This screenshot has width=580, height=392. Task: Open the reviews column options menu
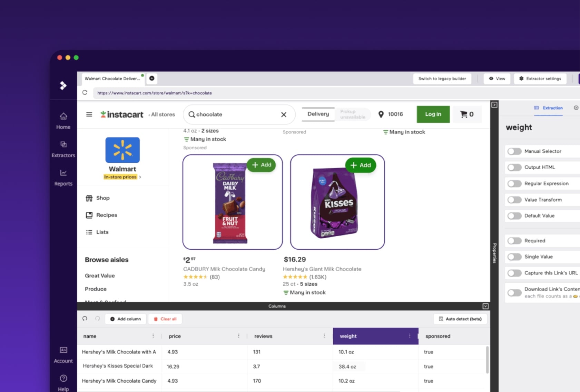coord(324,336)
